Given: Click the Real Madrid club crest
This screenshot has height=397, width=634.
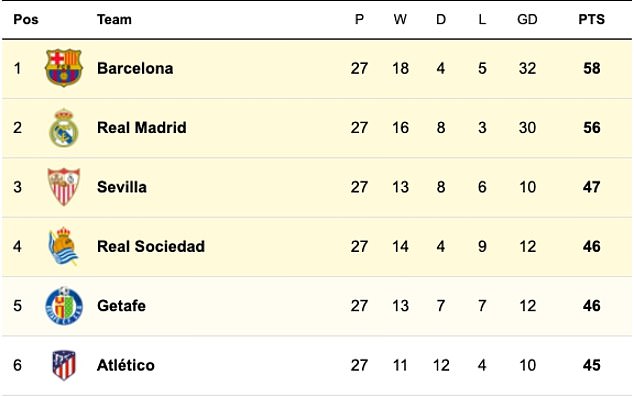Looking at the screenshot, I should 64,127.
